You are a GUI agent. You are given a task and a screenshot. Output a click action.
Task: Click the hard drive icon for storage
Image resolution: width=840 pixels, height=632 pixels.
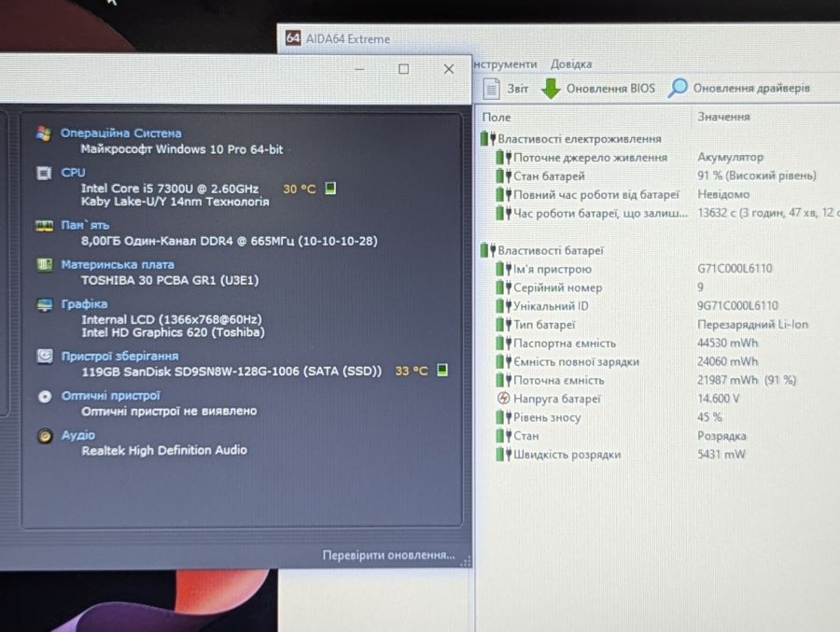point(45,356)
